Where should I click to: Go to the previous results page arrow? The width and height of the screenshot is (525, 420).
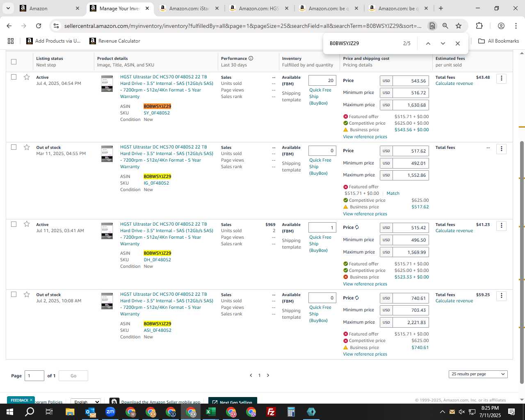click(x=251, y=375)
